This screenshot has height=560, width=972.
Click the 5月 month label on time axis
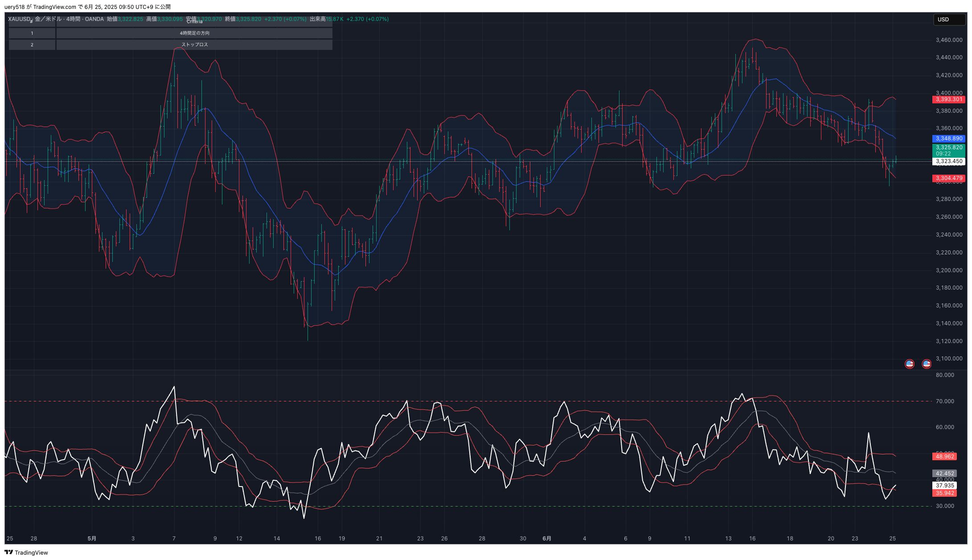click(92, 539)
